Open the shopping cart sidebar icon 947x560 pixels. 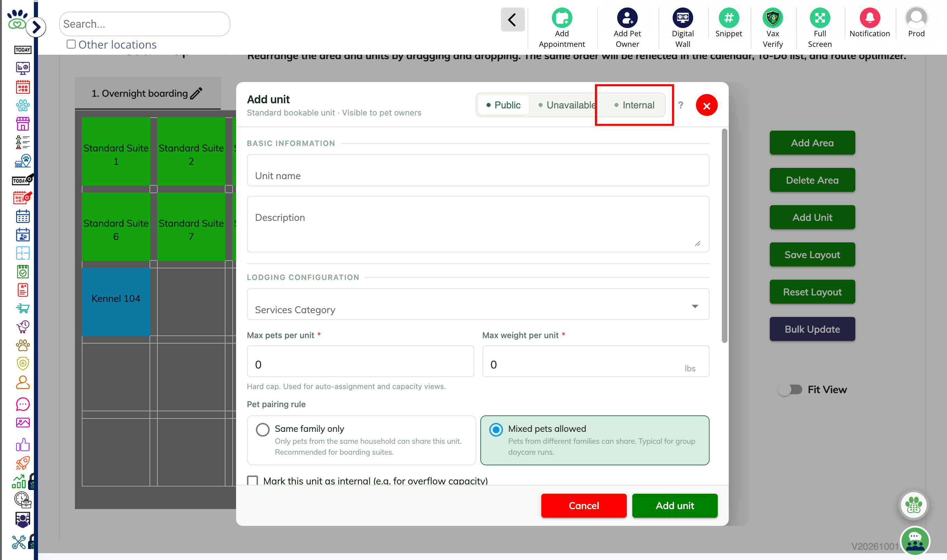[23, 308]
